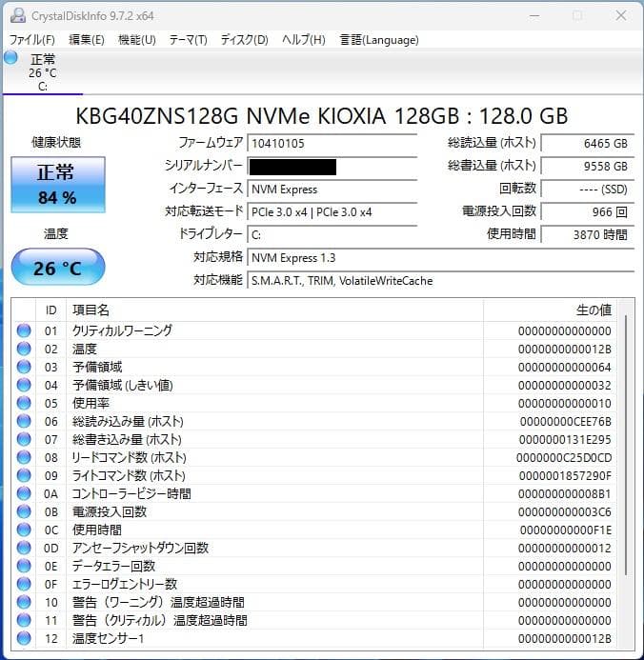Viewport: 644px width, 660px height.
Task: Click status orb for 07 総書き込み量 row
Action: pyautogui.click(x=24, y=439)
